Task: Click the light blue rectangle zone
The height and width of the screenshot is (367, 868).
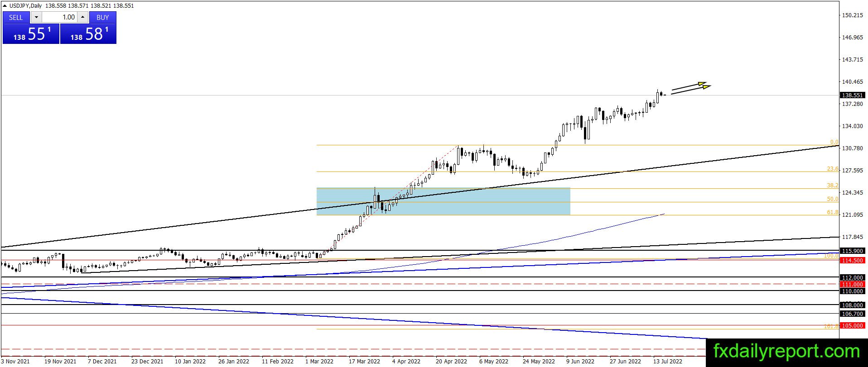Action: tap(443, 201)
